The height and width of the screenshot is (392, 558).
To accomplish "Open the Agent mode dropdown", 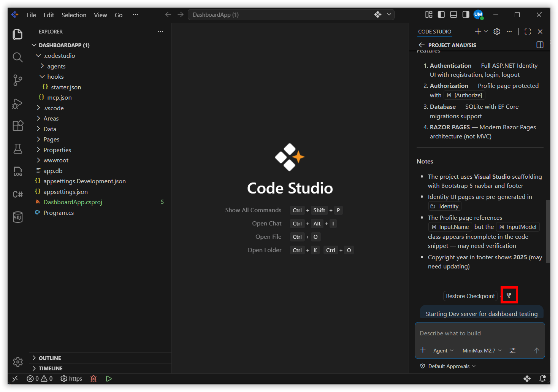I will point(443,351).
